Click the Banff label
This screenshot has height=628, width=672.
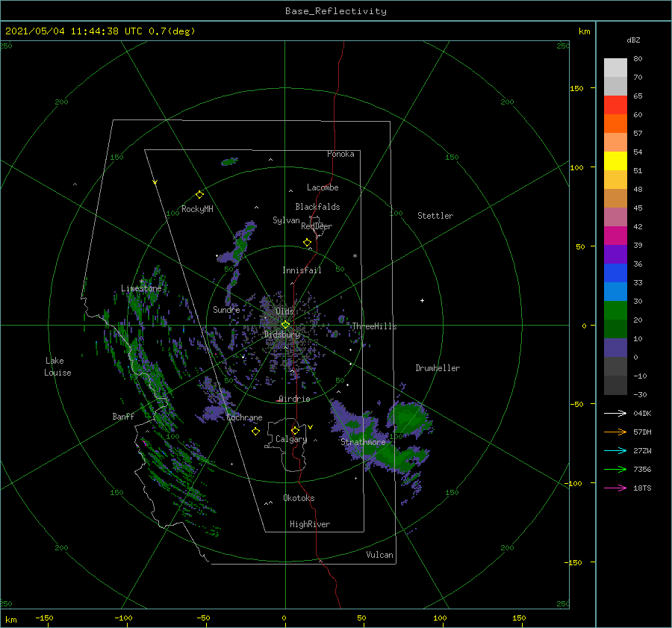123,417
